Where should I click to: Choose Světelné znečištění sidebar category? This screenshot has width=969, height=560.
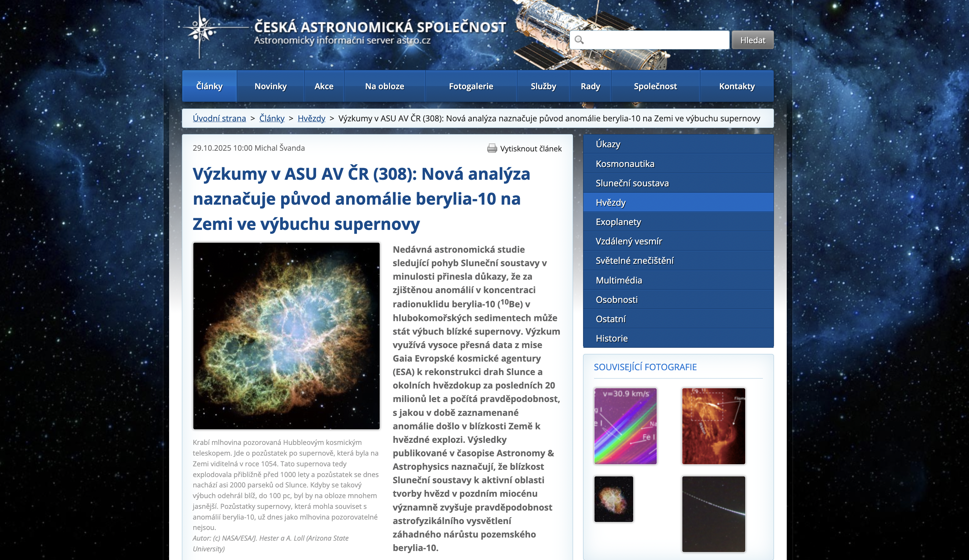pos(635,261)
